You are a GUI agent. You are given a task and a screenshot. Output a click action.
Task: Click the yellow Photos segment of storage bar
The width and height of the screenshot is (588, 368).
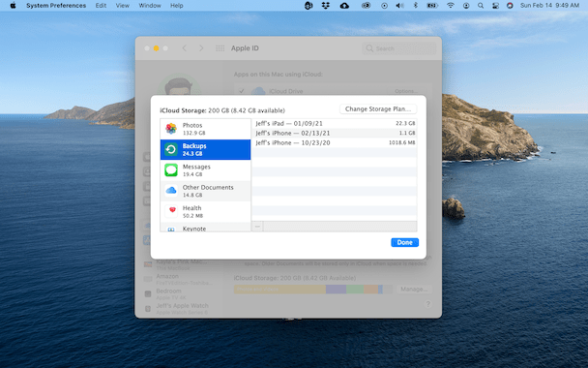279,290
